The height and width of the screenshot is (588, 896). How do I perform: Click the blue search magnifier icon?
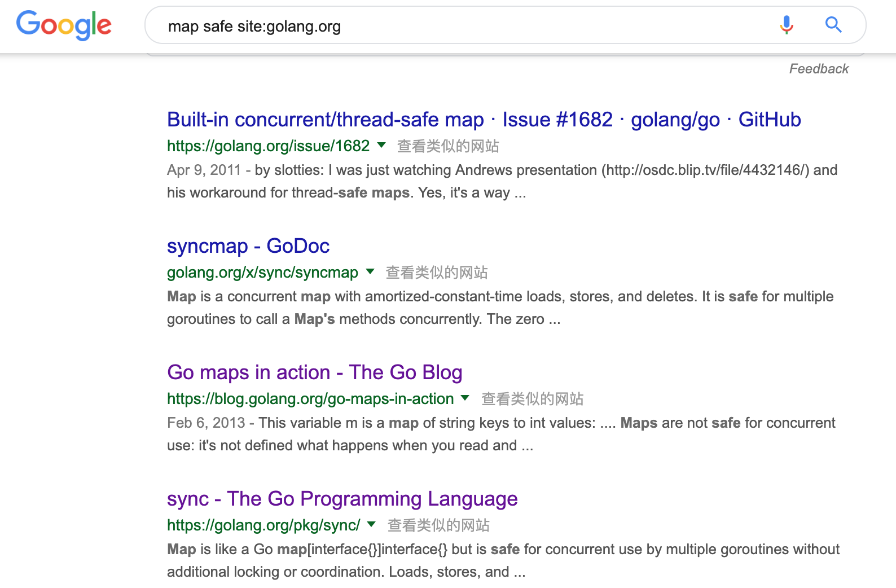point(833,25)
